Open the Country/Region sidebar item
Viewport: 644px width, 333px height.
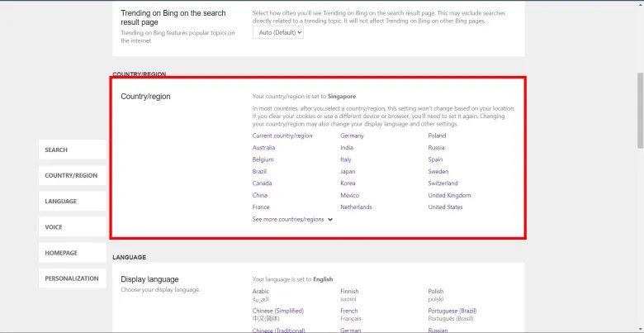coord(71,175)
